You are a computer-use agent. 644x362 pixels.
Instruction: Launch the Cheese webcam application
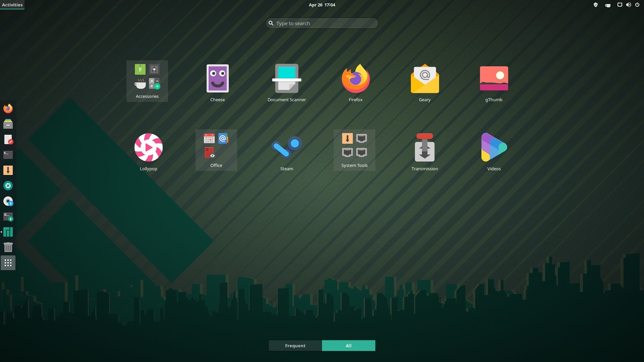pos(217,78)
